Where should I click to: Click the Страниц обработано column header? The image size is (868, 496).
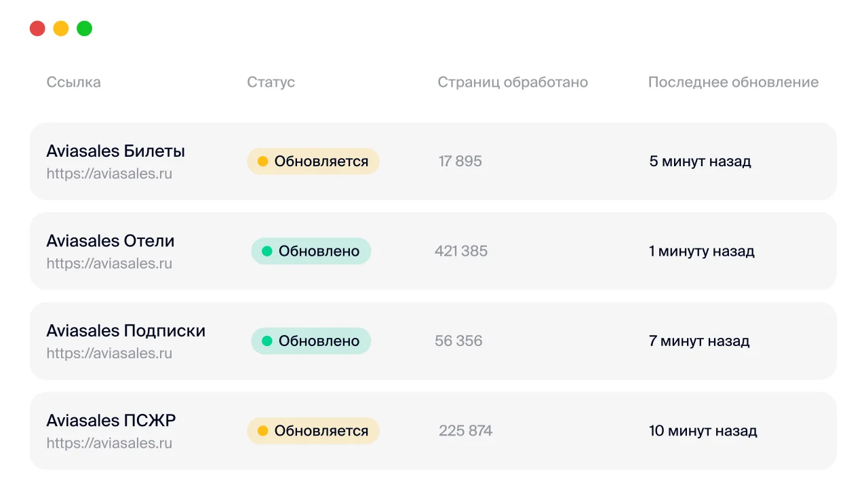pos(512,83)
